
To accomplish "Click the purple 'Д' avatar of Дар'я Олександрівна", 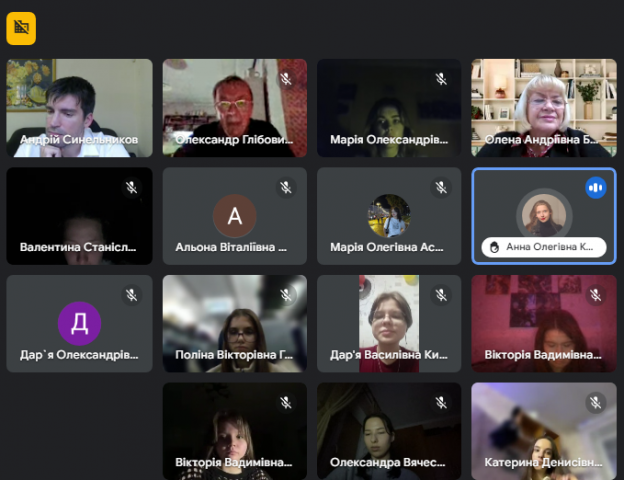I will pyautogui.click(x=79, y=323).
